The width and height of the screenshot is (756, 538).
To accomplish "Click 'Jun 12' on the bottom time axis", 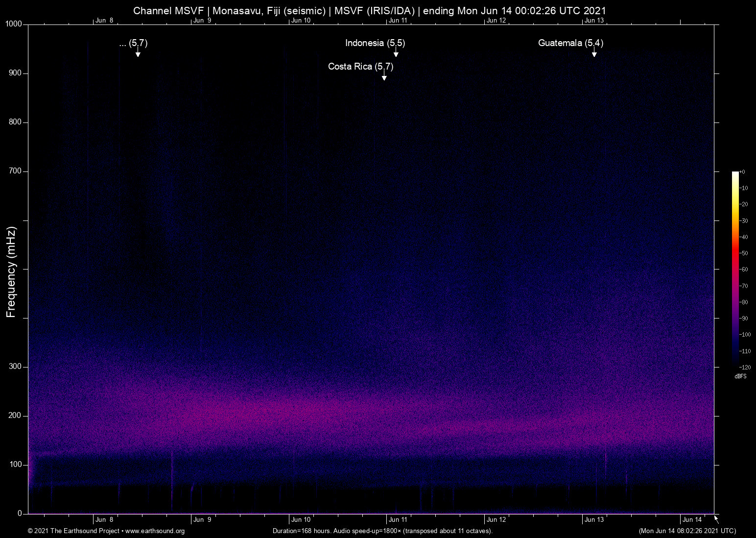I will point(496,520).
